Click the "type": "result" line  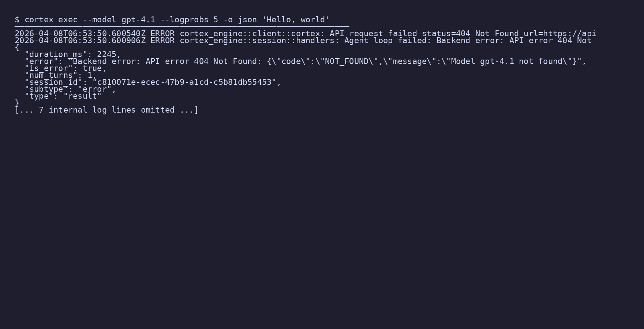[63, 96]
